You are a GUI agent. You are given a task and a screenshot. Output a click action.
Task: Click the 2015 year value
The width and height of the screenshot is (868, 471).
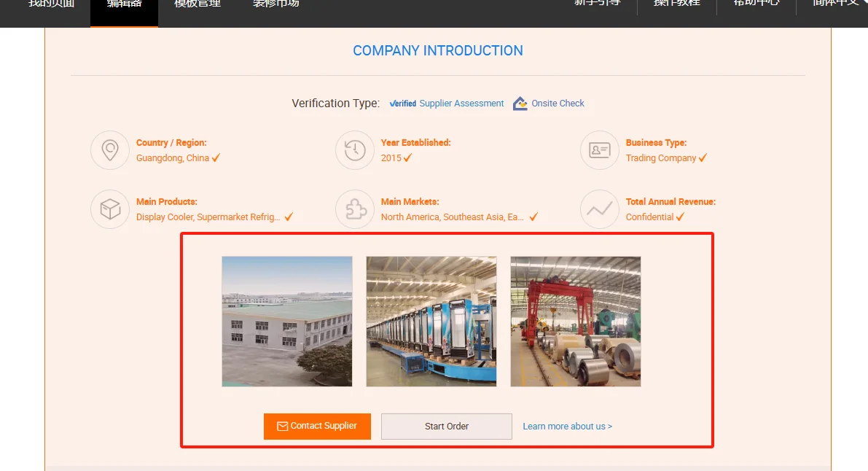click(391, 158)
